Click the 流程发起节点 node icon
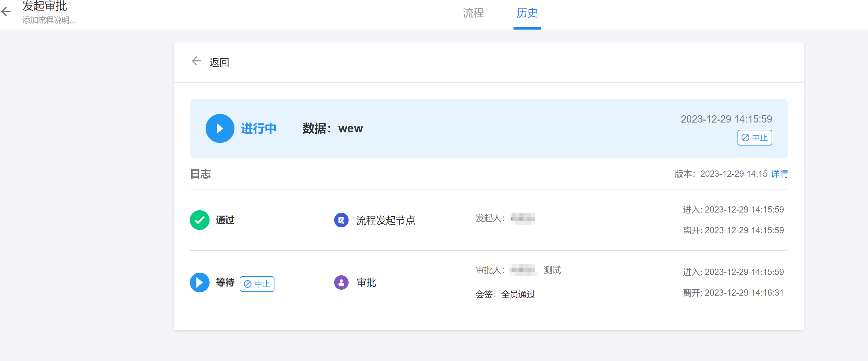Screen dimensions: 868x361 coord(341,220)
